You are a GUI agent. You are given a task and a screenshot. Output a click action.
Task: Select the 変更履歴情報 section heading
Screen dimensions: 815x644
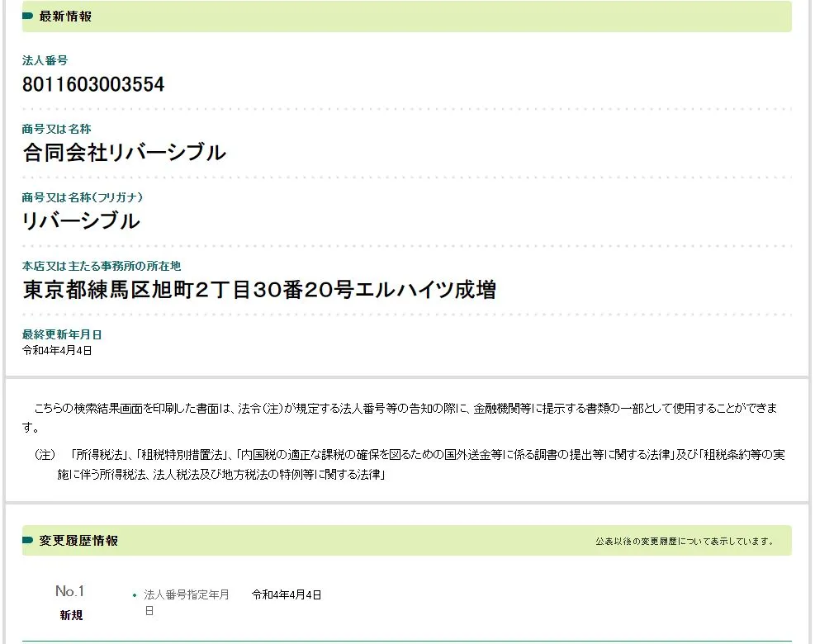coord(78,541)
